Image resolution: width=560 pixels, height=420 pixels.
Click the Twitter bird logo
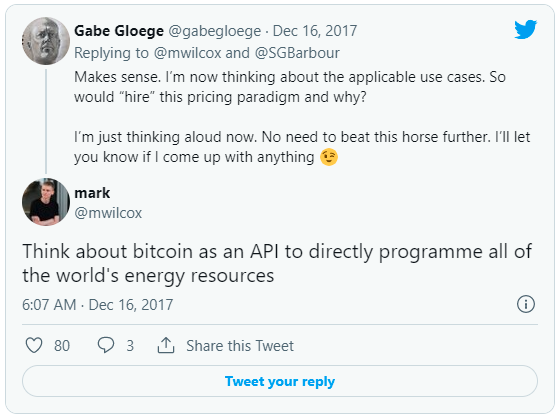pos(525,29)
